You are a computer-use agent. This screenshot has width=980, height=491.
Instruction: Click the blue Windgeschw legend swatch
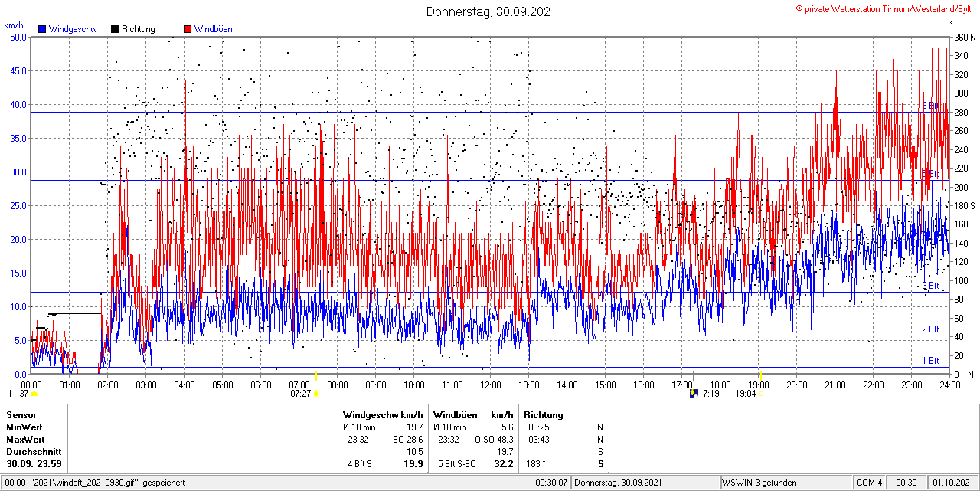click(42, 29)
